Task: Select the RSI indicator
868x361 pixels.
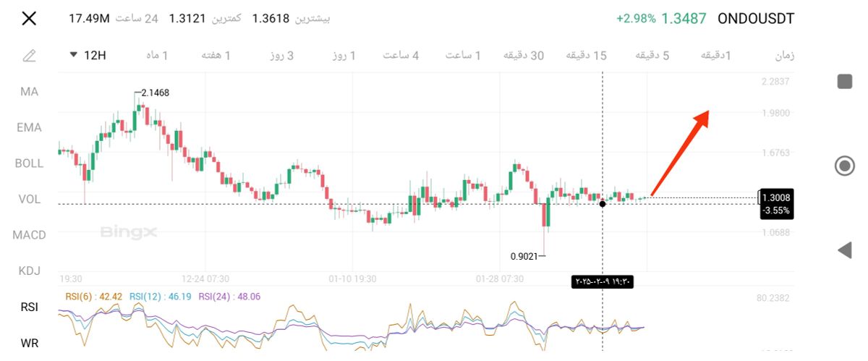Action: pos(29,307)
